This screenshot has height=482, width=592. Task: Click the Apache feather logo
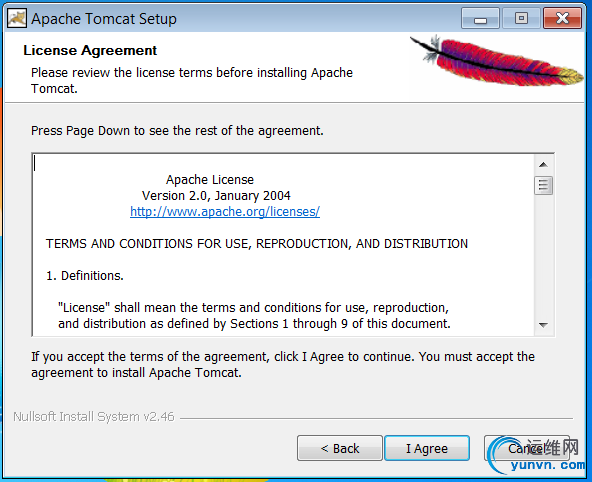pyautogui.click(x=497, y=62)
